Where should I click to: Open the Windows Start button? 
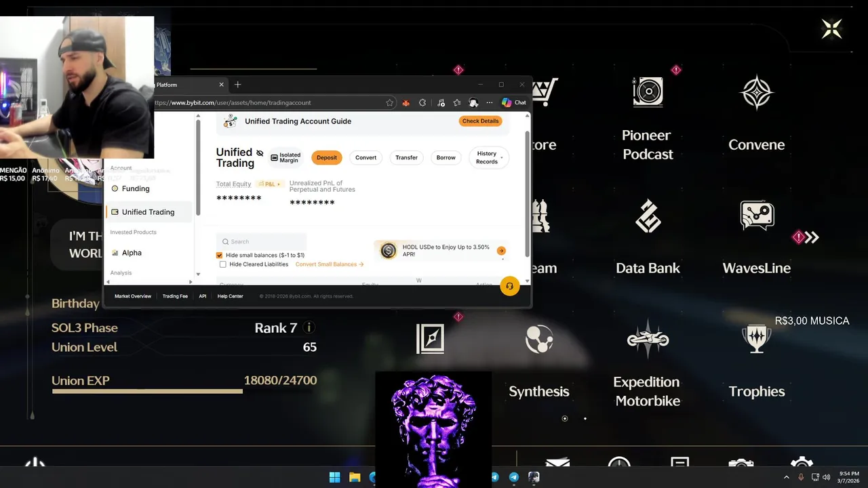[x=335, y=477]
